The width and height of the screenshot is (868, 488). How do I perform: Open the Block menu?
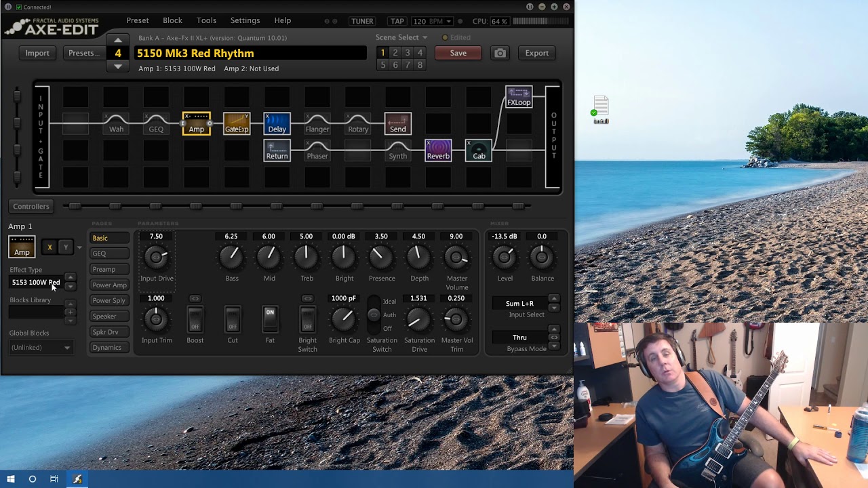coord(172,20)
